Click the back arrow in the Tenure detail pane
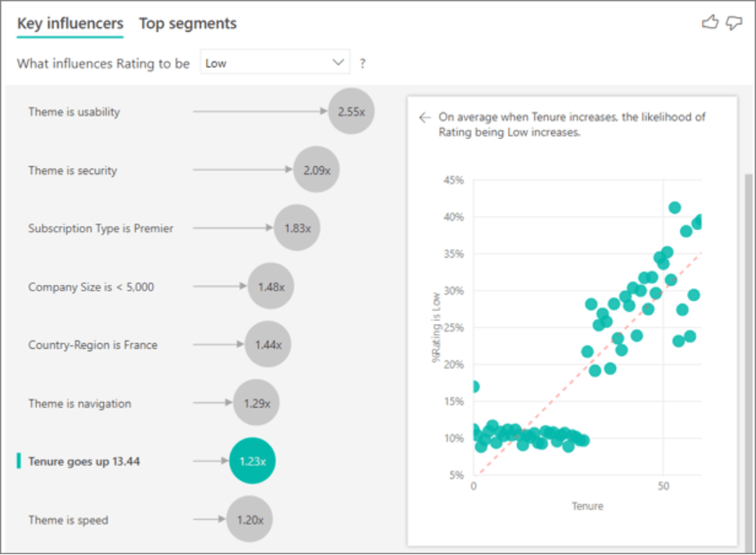The width and height of the screenshot is (756, 555). [x=425, y=118]
